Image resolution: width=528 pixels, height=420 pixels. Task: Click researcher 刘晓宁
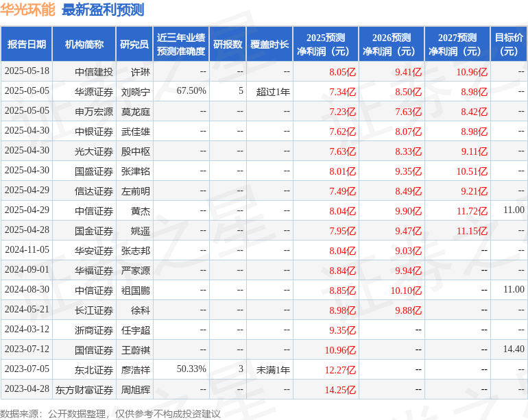click(136, 92)
